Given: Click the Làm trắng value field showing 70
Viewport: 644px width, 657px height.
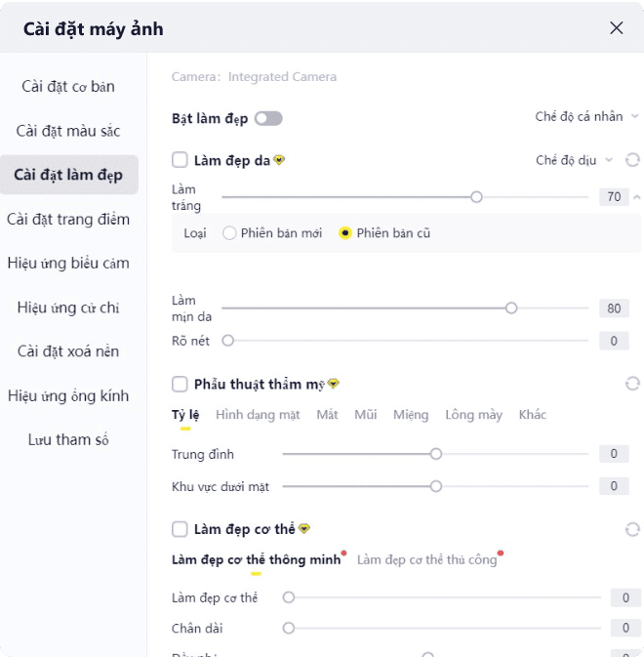Looking at the screenshot, I should click(614, 197).
